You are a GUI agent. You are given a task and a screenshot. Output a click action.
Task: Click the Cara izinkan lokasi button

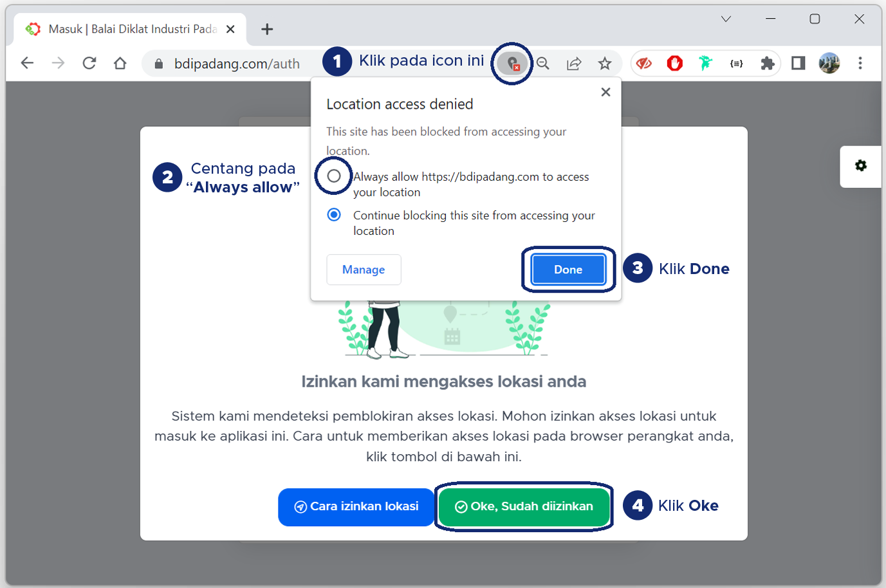[x=356, y=507]
